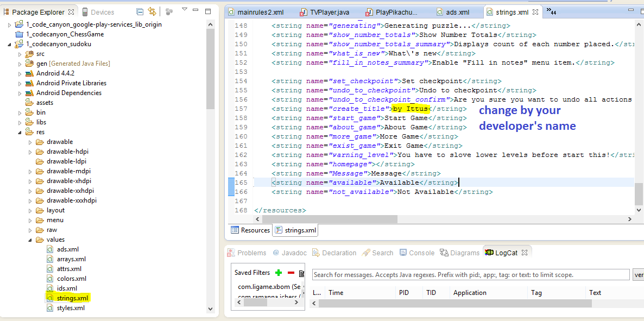The width and height of the screenshot is (644, 321).
Task: Close the strings.xml editor tab
Action: click(535, 12)
